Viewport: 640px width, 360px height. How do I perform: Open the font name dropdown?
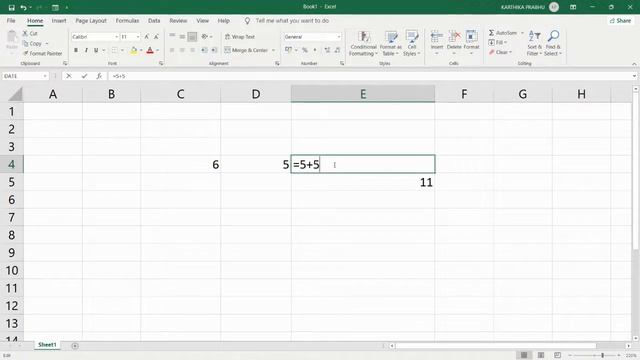tap(116, 37)
